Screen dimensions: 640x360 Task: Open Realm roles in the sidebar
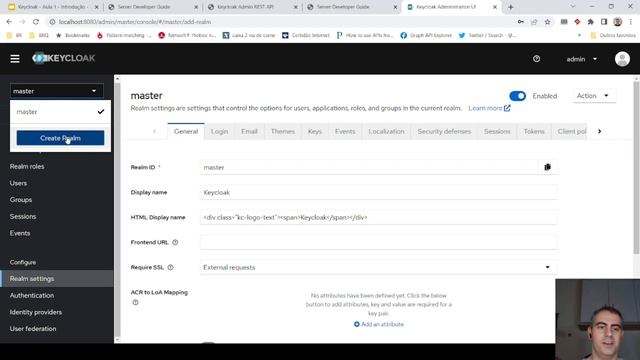pyautogui.click(x=27, y=167)
